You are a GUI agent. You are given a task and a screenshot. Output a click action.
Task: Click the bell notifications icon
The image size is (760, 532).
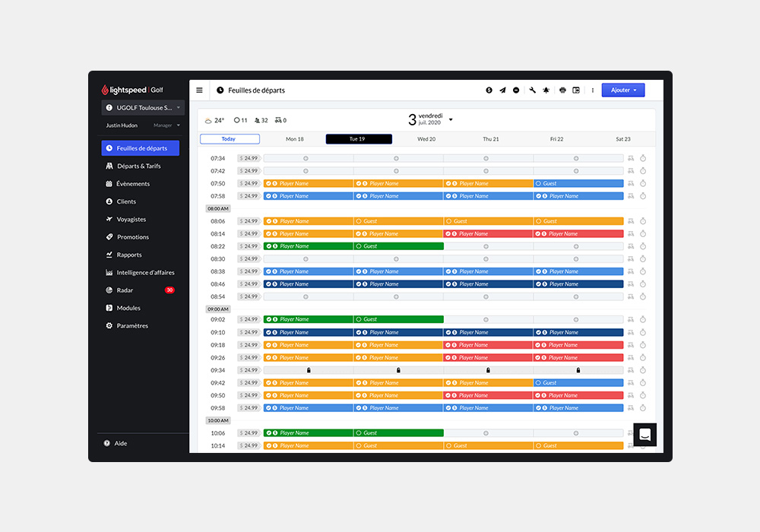pos(546,90)
